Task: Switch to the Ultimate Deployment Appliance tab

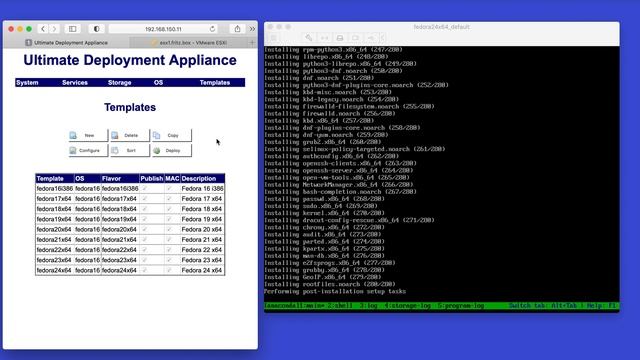Action: coord(67,42)
